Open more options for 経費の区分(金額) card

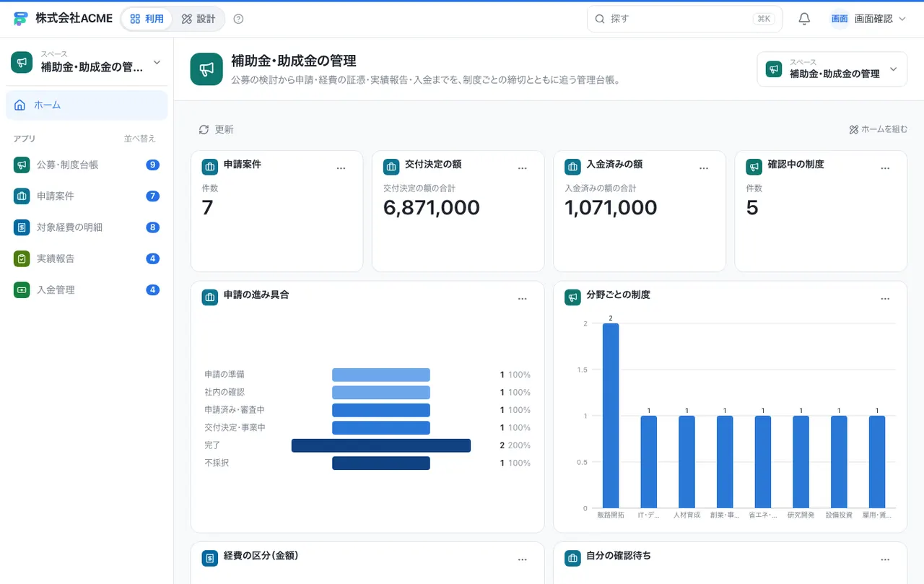(x=523, y=559)
